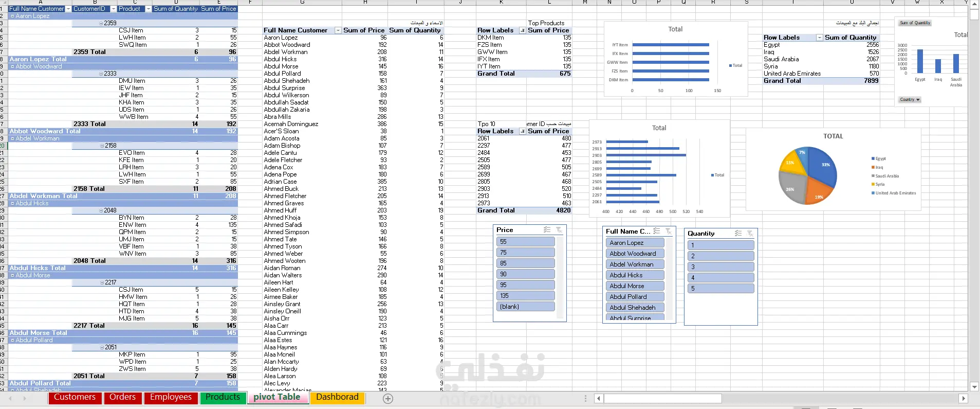The height and width of the screenshot is (409, 980).
Task: Add a new sheet with the plus icon
Action: [x=388, y=399]
